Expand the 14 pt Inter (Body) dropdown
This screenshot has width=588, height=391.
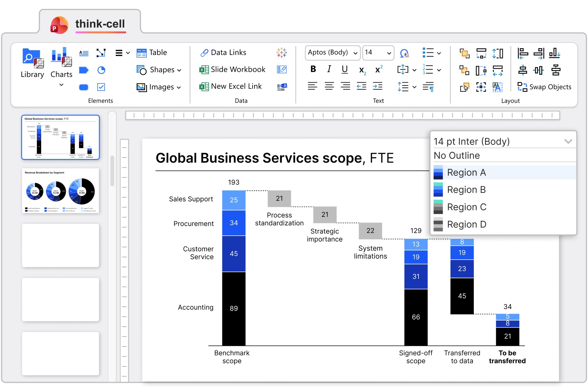coord(568,142)
